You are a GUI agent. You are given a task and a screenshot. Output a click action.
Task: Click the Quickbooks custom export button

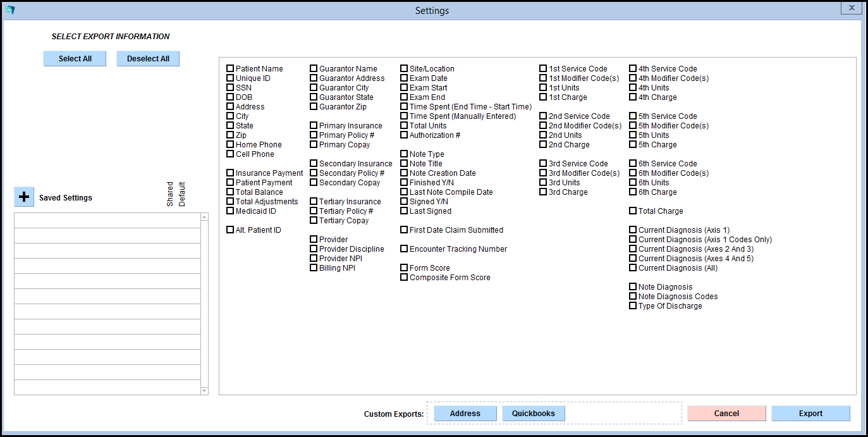coord(534,413)
